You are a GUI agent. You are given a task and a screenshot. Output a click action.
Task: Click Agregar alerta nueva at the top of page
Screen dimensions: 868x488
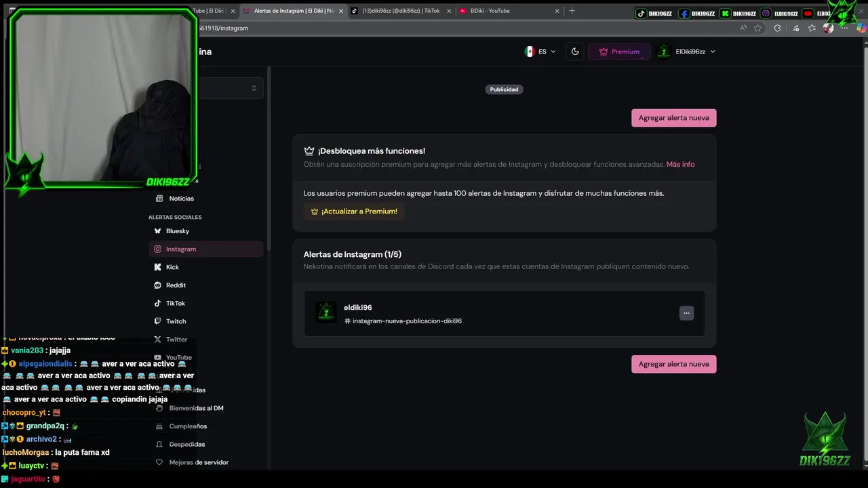tap(673, 118)
